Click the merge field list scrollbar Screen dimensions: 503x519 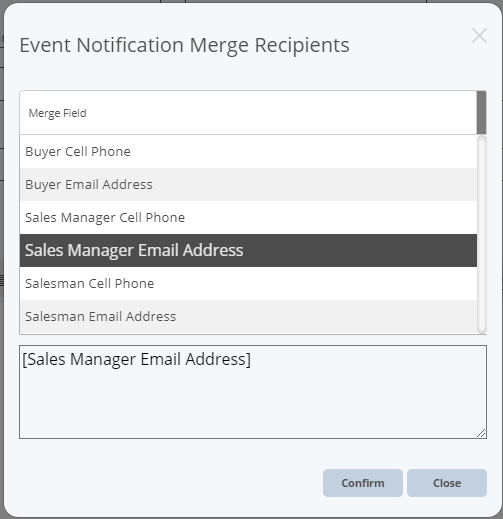pyautogui.click(x=482, y=234)
